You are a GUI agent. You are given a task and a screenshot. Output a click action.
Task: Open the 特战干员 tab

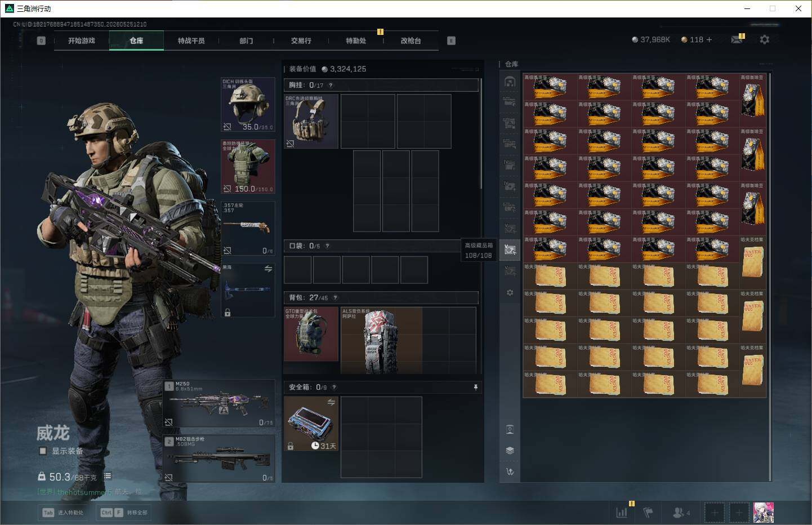point(191,41)
